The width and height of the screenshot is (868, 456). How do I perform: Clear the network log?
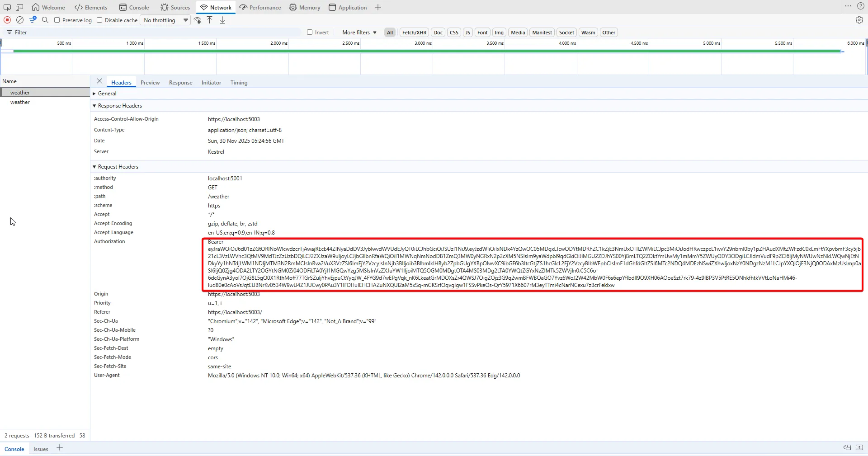pos(19,20)
